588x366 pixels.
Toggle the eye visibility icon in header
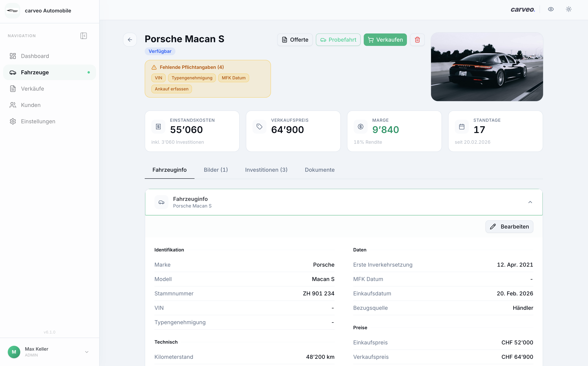pos(551,10)
